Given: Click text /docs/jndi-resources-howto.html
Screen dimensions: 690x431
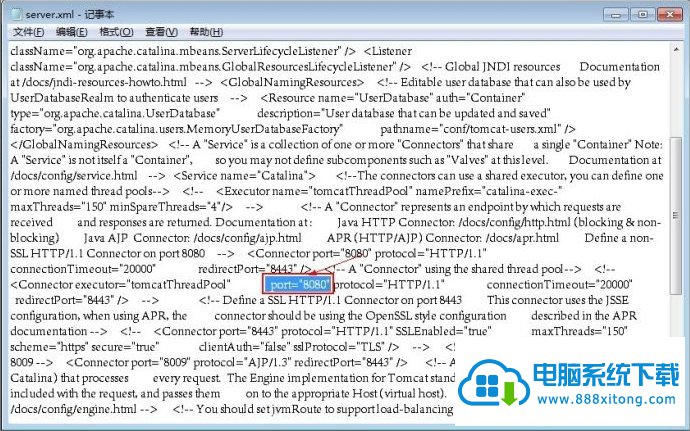Looking at the screenshot, I should [104, 82].
